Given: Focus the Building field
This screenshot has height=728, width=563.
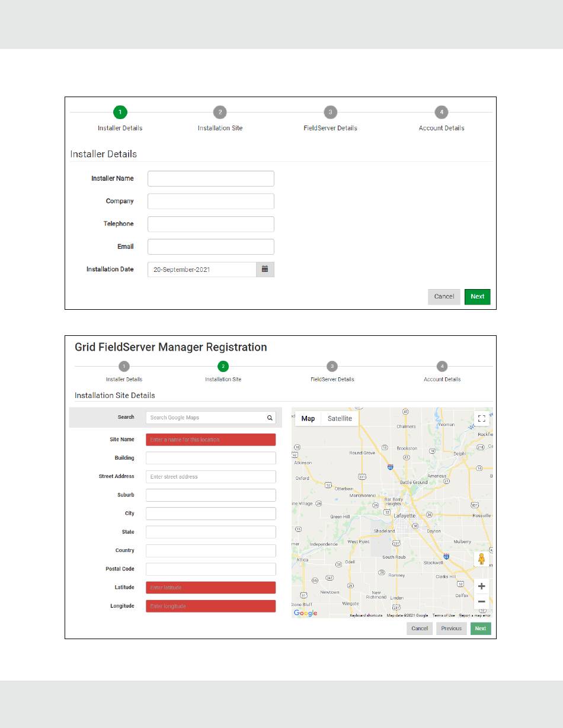Looking at the screenshot, I should coord(211,458).
